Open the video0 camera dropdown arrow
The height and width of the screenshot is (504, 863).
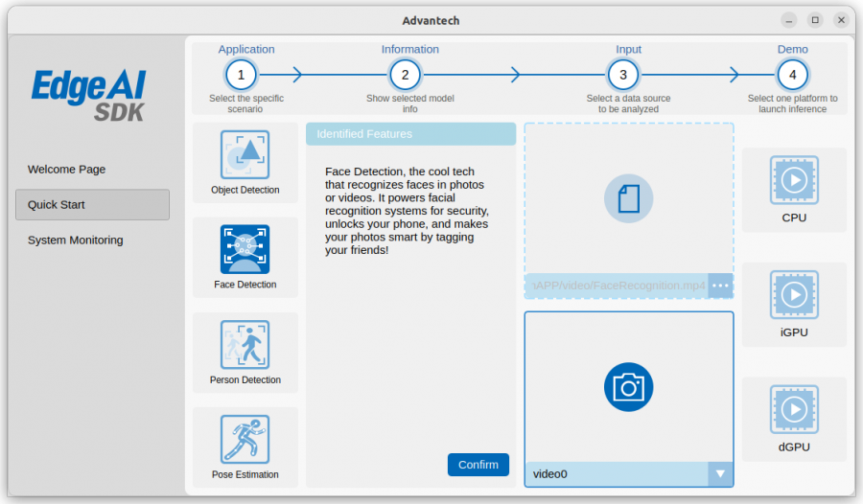tap(720, 473)
